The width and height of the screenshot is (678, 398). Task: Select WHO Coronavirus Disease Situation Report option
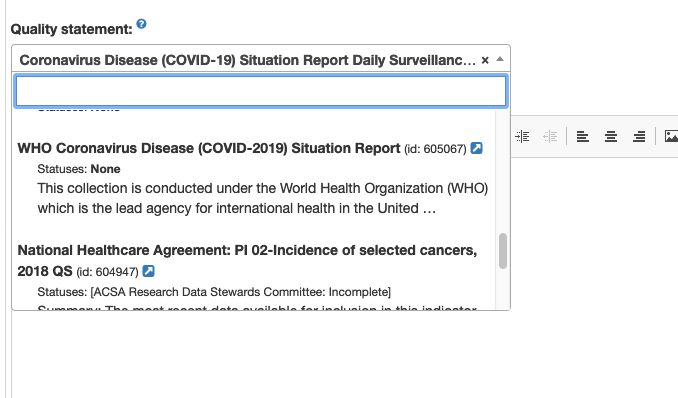click(209, 148)
